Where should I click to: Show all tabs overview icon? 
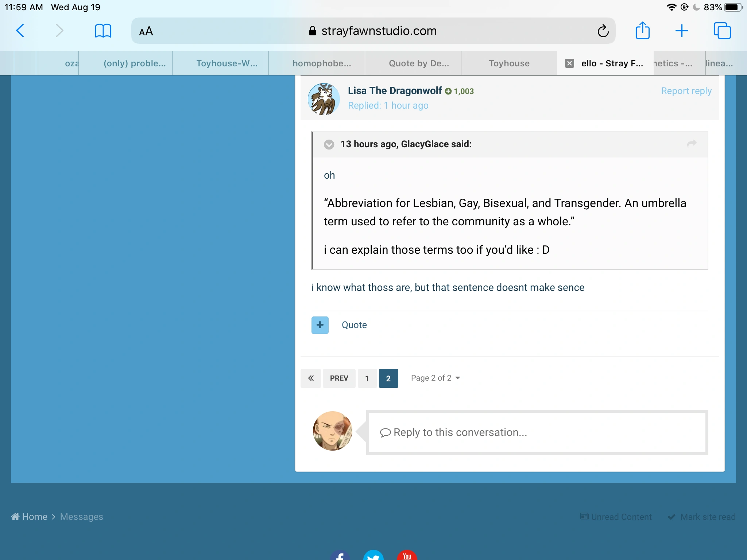tap(722, 31)
